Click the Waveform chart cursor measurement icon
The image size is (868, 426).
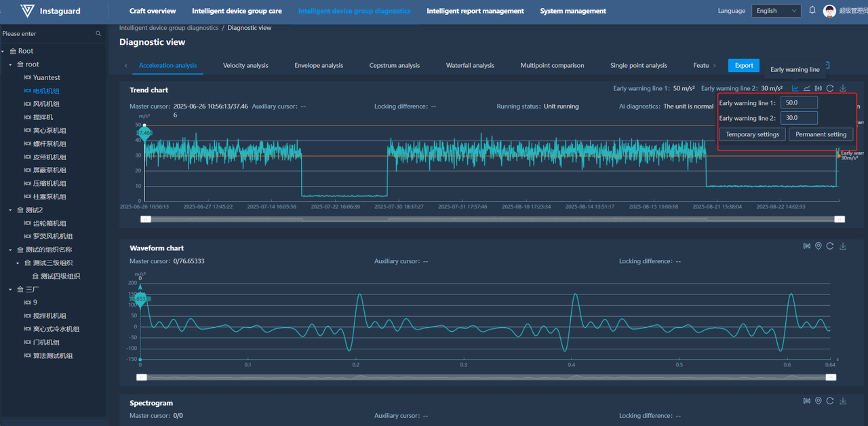click(806, 246)
